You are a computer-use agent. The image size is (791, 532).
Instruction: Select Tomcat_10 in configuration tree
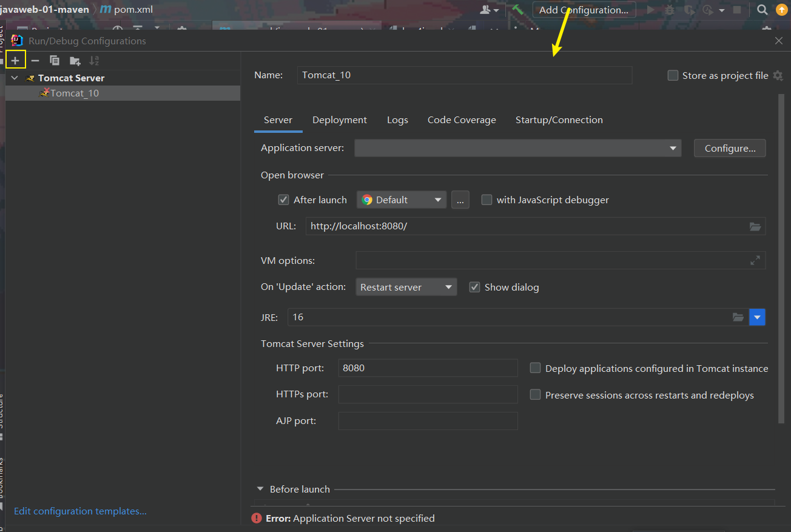point(123,93)
